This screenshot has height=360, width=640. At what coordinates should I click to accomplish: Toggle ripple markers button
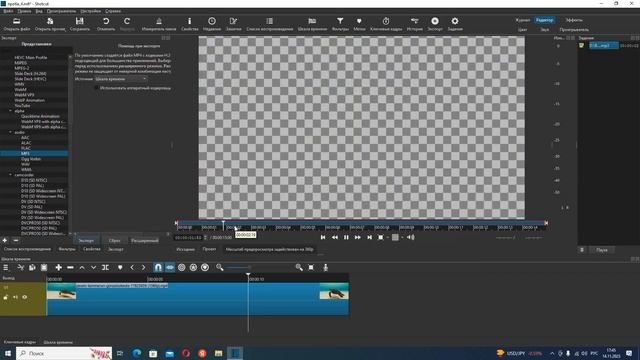tap(205, 267)
